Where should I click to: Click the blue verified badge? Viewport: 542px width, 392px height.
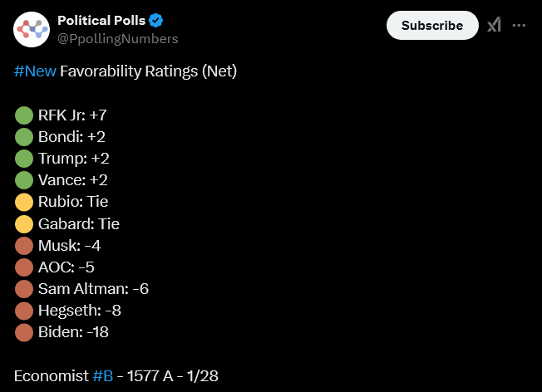[x=156, y=21]
